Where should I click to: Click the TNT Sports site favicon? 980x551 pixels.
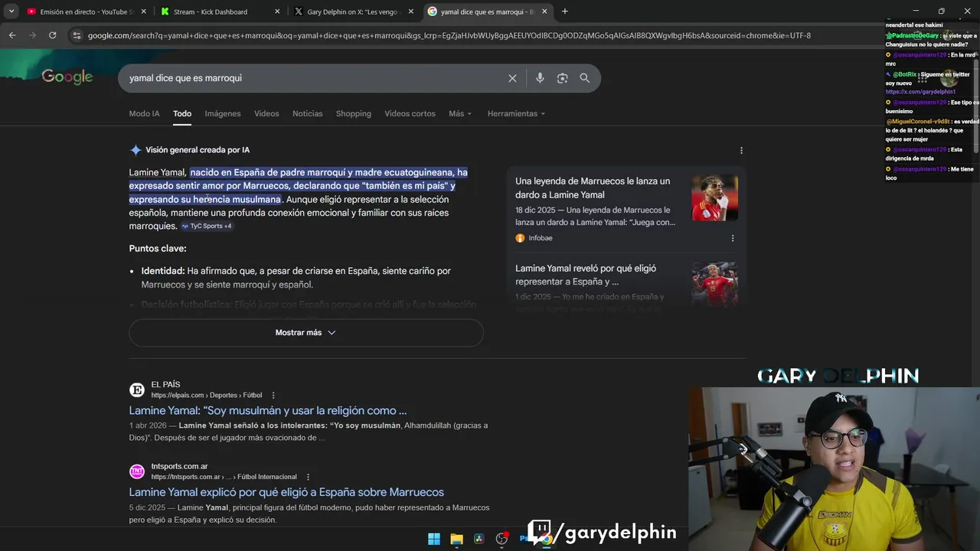coord(137,471)
